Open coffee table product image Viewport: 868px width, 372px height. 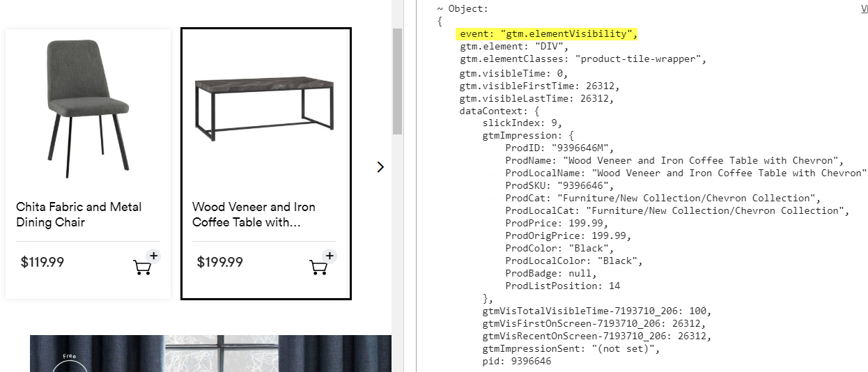(265, 109)
